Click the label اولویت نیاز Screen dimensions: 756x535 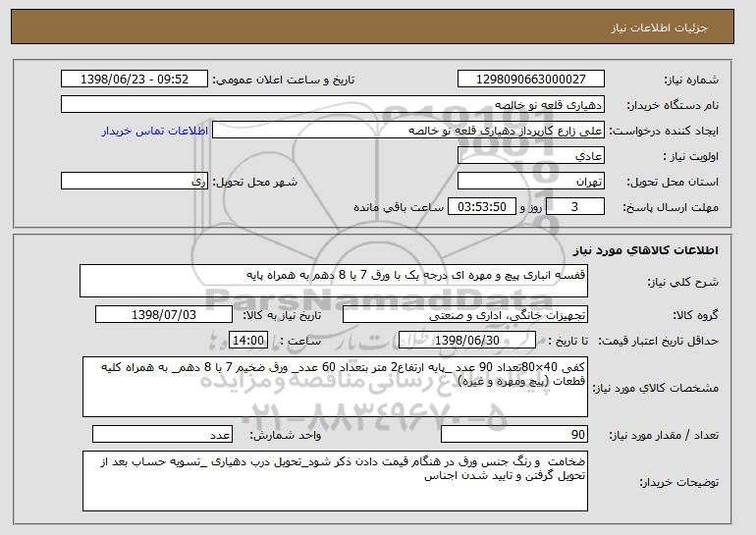(x=691, y=156)
